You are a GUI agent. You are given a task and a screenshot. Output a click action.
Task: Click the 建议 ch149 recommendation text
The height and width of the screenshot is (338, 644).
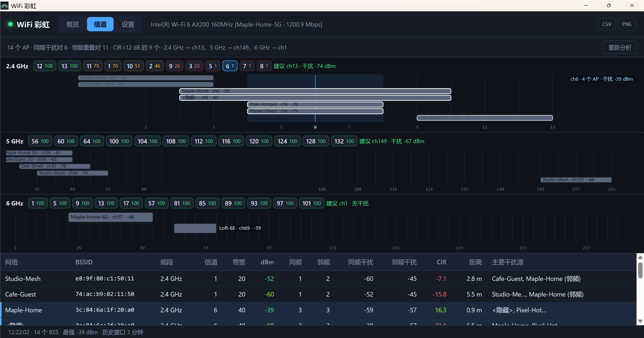pos(392,141)
